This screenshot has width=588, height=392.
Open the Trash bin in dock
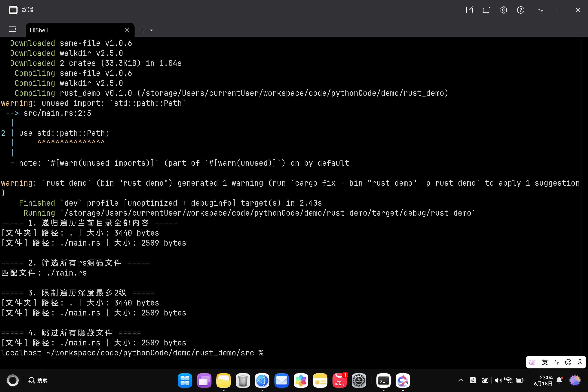coord(243,381)
